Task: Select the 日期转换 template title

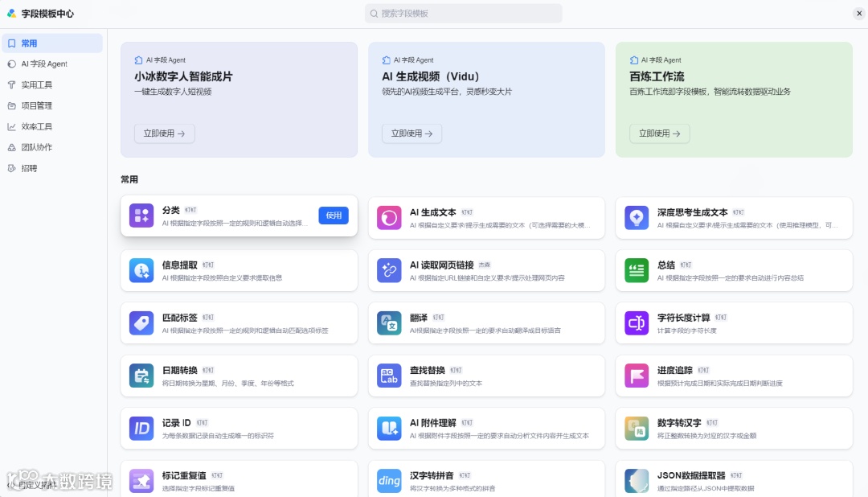Action: click(180, 371)
